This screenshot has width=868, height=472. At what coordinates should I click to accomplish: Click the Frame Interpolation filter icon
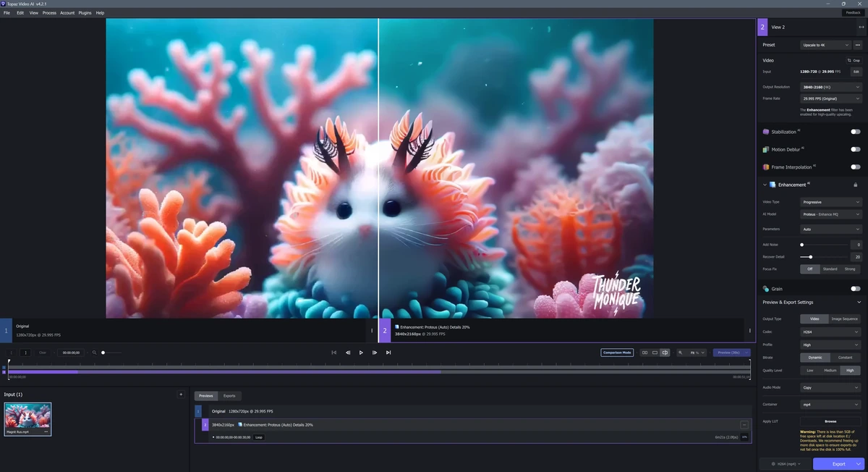(x=766, y=167)
